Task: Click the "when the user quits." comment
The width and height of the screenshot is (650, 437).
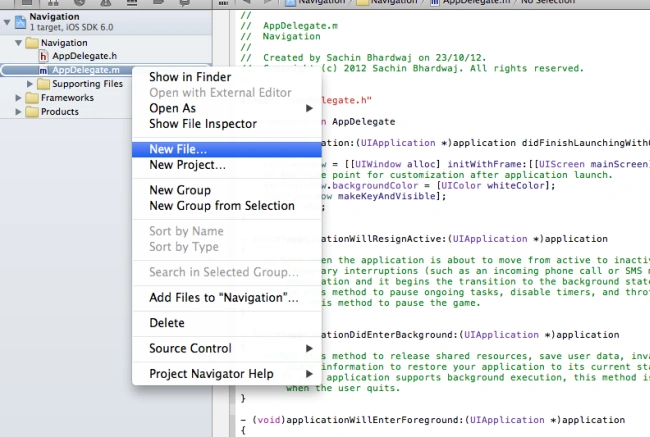Action: click(x=343, y=388)
